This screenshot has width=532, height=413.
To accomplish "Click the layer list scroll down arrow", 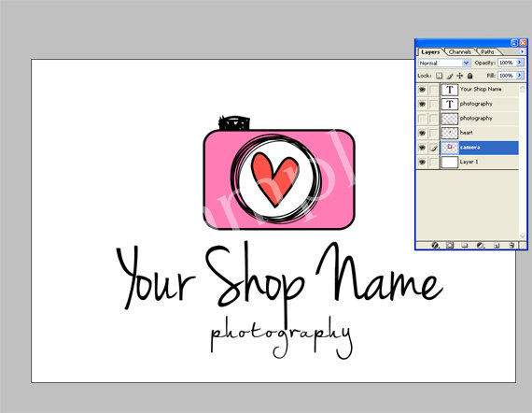I will pyautogui.click(x=523, y=235).
